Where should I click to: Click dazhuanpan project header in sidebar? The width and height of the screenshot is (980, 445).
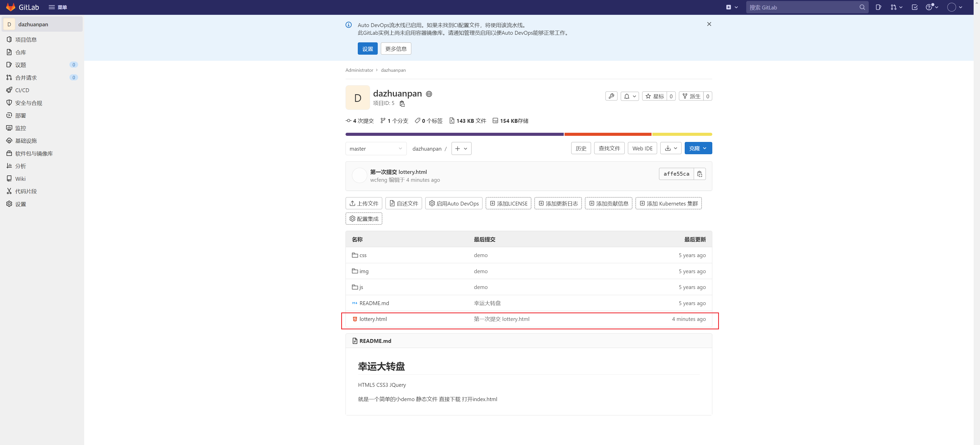[x=42, y=24]
